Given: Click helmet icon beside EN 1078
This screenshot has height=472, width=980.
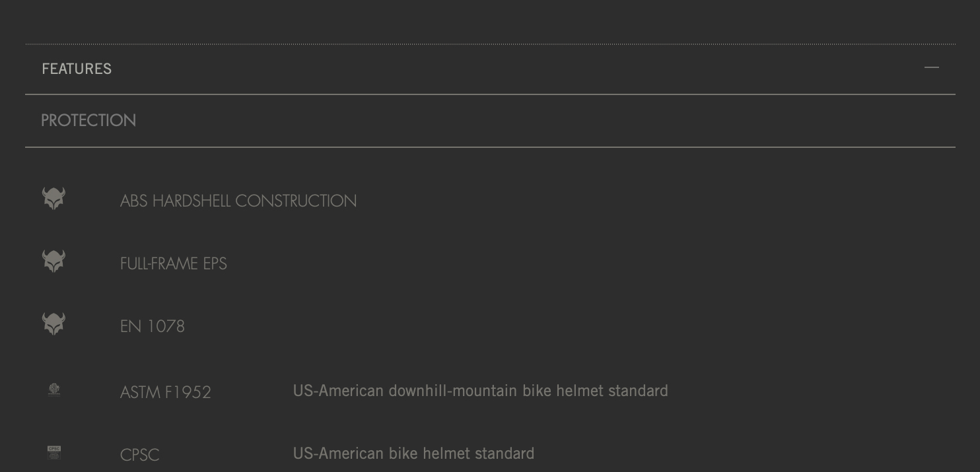Looking at the screenshot, I should (53, 323).
